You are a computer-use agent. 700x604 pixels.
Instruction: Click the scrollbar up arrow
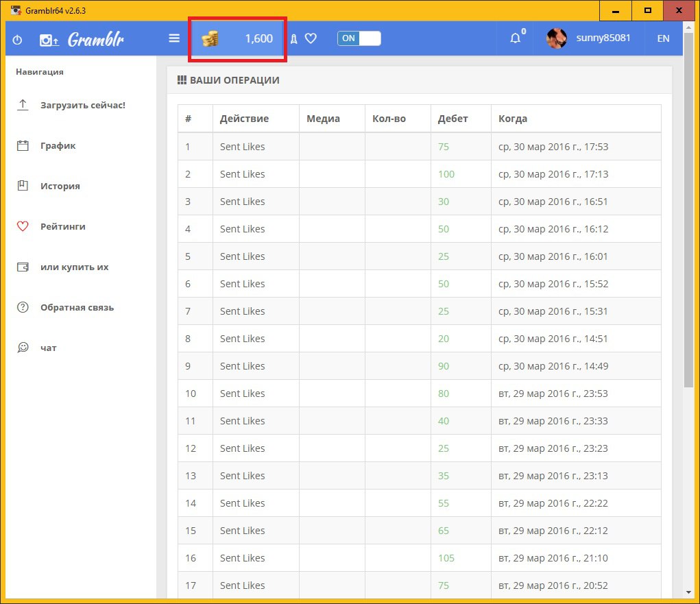click(688, 26)
